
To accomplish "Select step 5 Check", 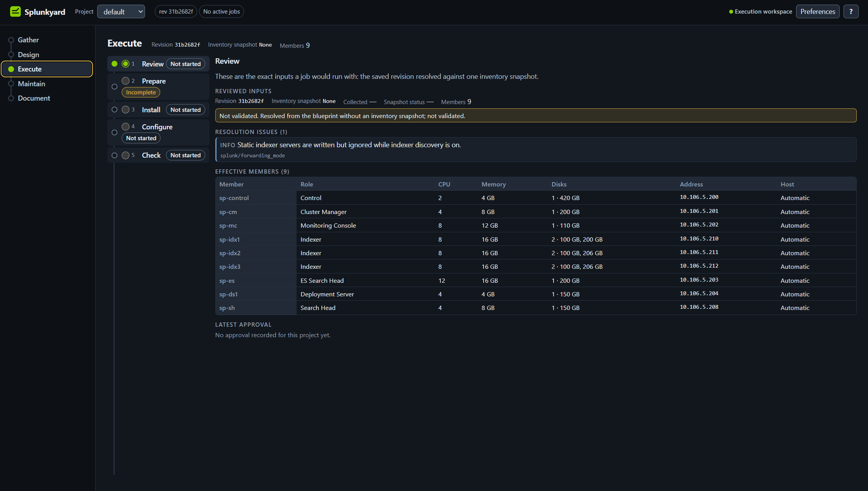I will point(159,155).
